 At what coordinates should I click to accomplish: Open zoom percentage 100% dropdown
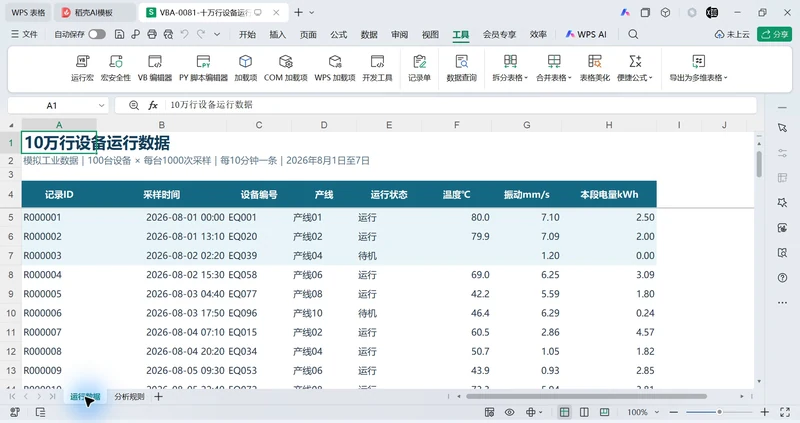coord(657,412)
